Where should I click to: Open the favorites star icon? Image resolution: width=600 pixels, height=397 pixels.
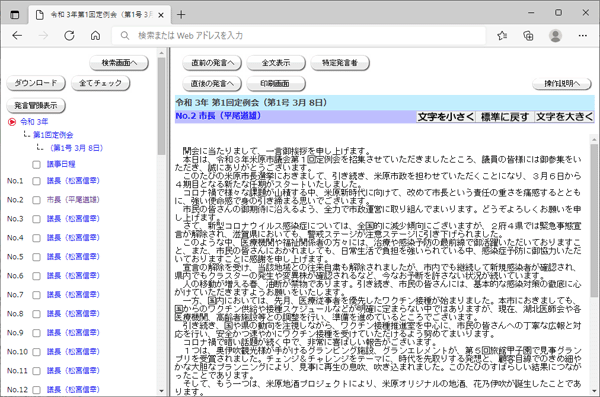(502, 36)
